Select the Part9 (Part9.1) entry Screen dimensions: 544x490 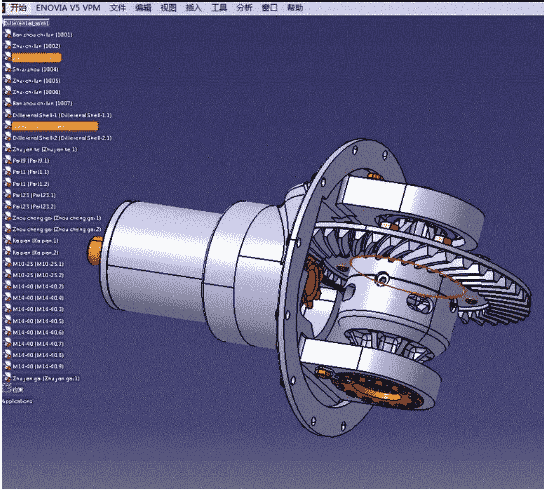pyautogui.click(x=31, y=161)
